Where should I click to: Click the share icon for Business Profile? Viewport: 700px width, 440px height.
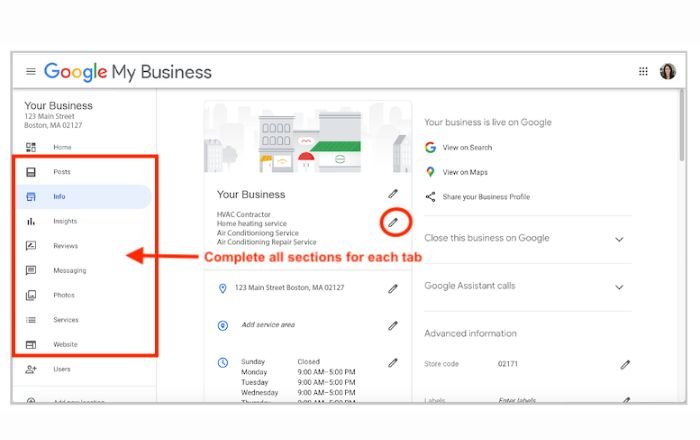430,197
